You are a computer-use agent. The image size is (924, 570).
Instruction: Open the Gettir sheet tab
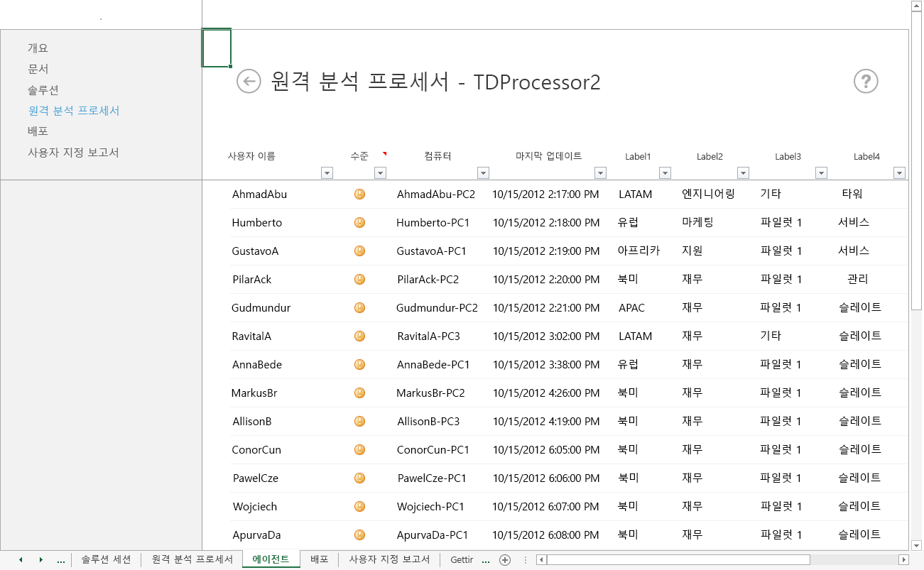click(462, 559)
